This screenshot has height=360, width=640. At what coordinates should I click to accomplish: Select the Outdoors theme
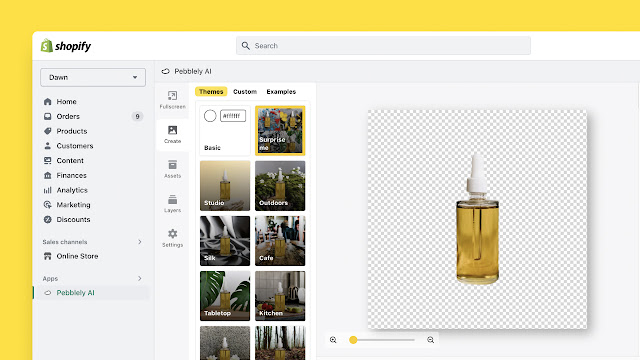click(280, 186)
